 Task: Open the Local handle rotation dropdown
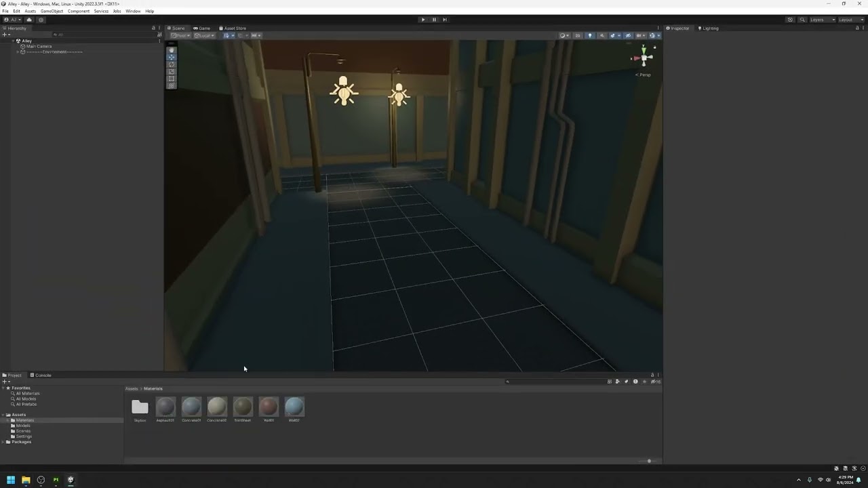coord(205,35)
